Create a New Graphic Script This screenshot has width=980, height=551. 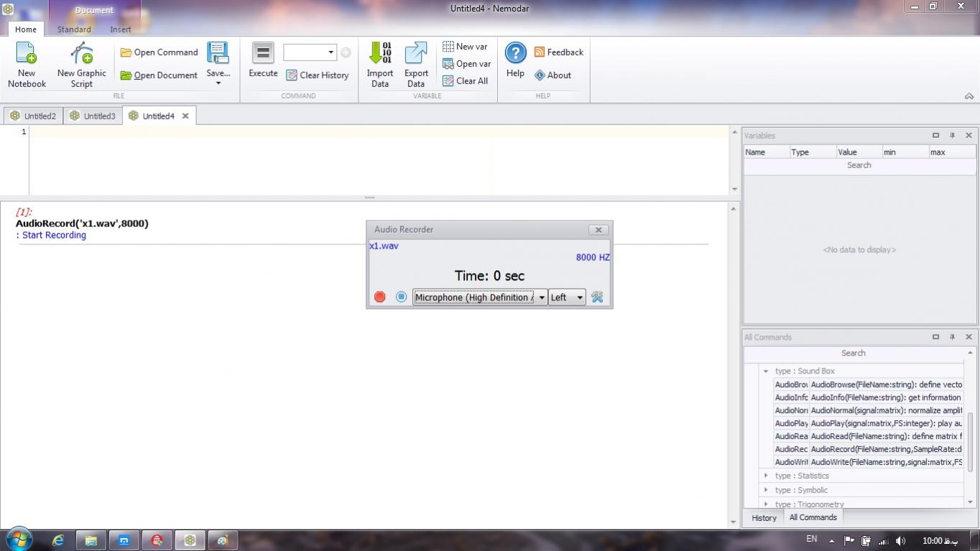tap(81, 54)
